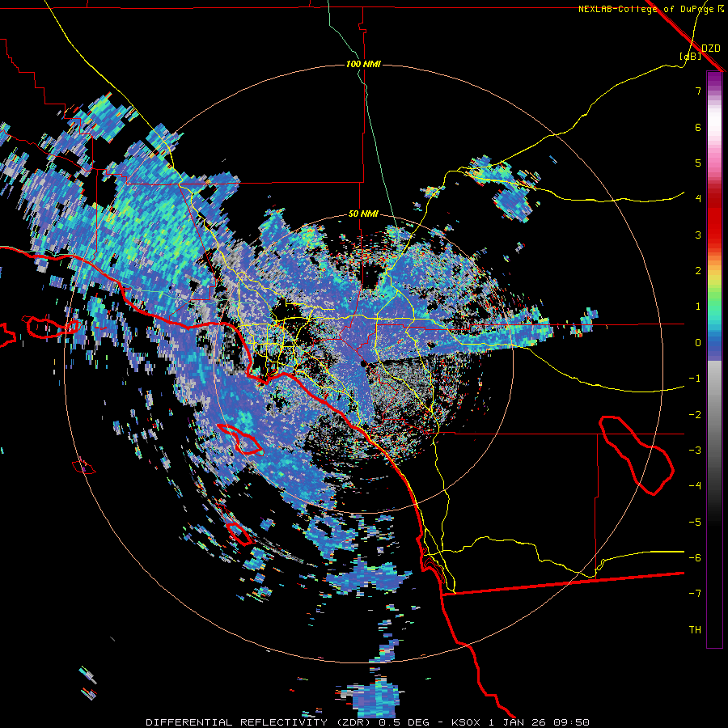Select the -5 value on the color scale
Image resolution: width=728 pixels, height=728 pixels.
tap(695, 523)
